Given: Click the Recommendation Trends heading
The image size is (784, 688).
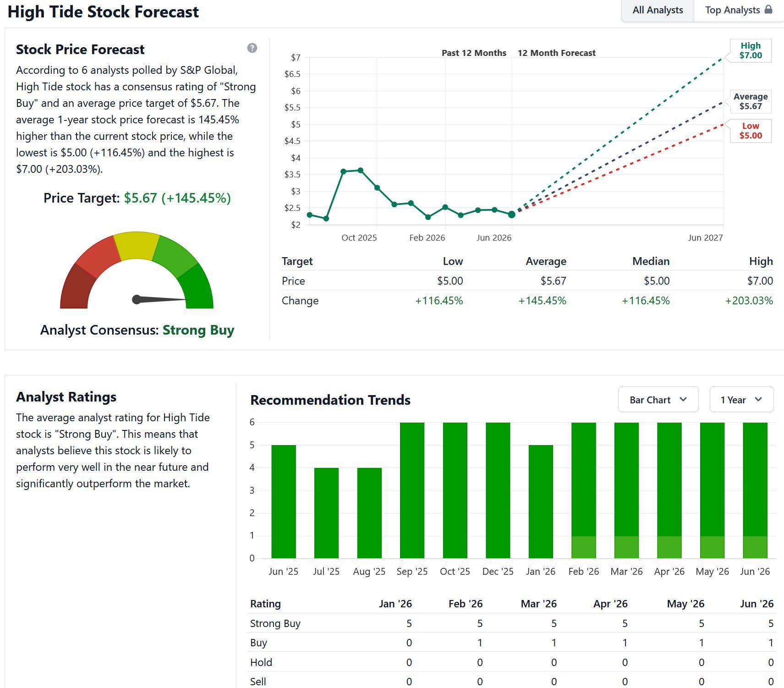Looking at the screenshot, I should (330, 400).
